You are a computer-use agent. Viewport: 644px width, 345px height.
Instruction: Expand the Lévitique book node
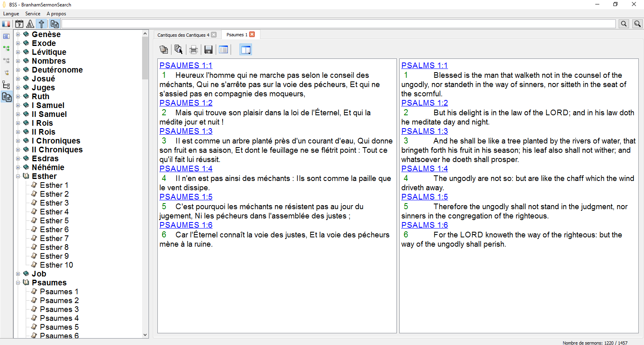pos(18,52)
